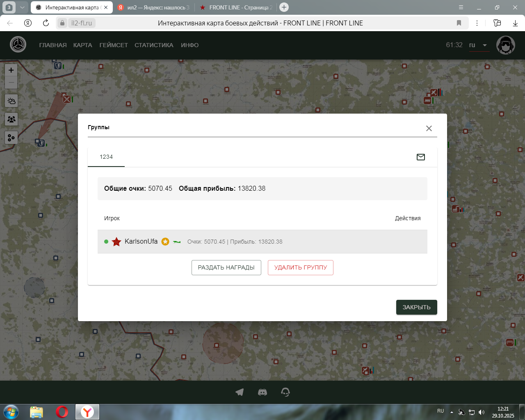Screen dimensions: 525x420
Task: Click the Общая прибыль 13820.38 total
Action: [x=222, y=189]
